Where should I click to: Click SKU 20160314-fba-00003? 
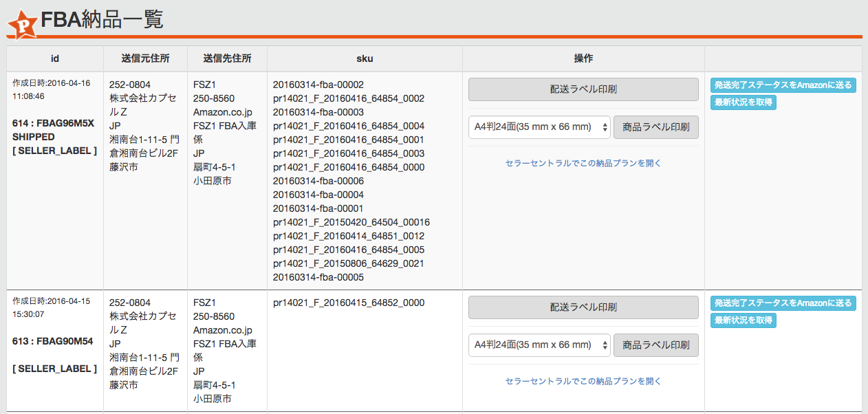coord(318,112)
